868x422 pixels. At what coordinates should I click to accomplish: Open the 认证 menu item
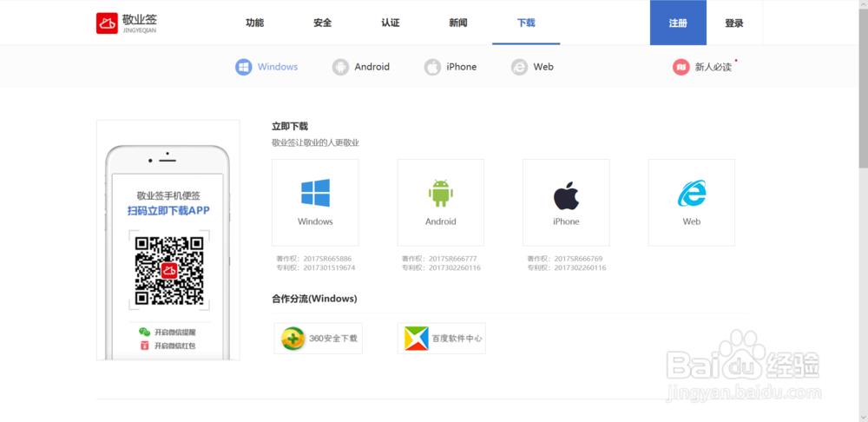click(391, 23)
